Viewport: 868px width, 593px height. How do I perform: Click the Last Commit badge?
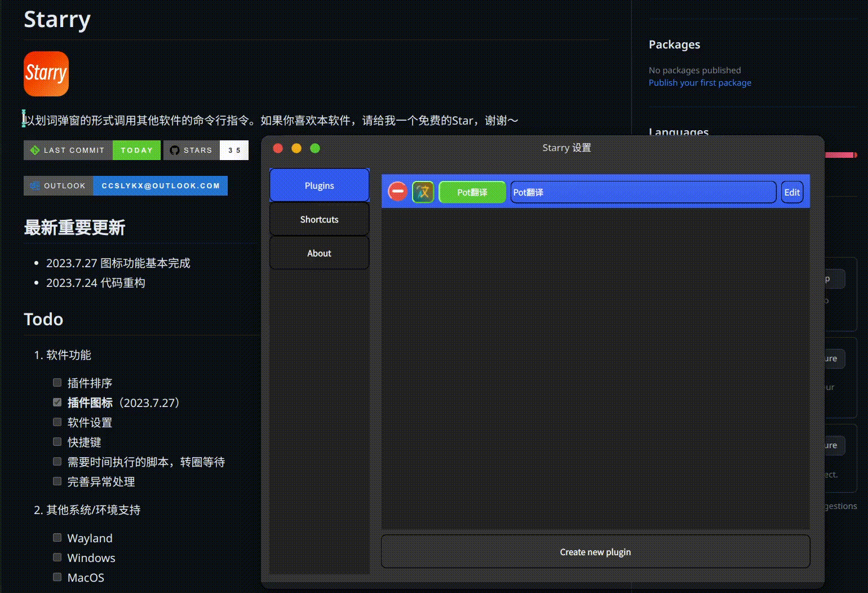[x=92, y=150]
